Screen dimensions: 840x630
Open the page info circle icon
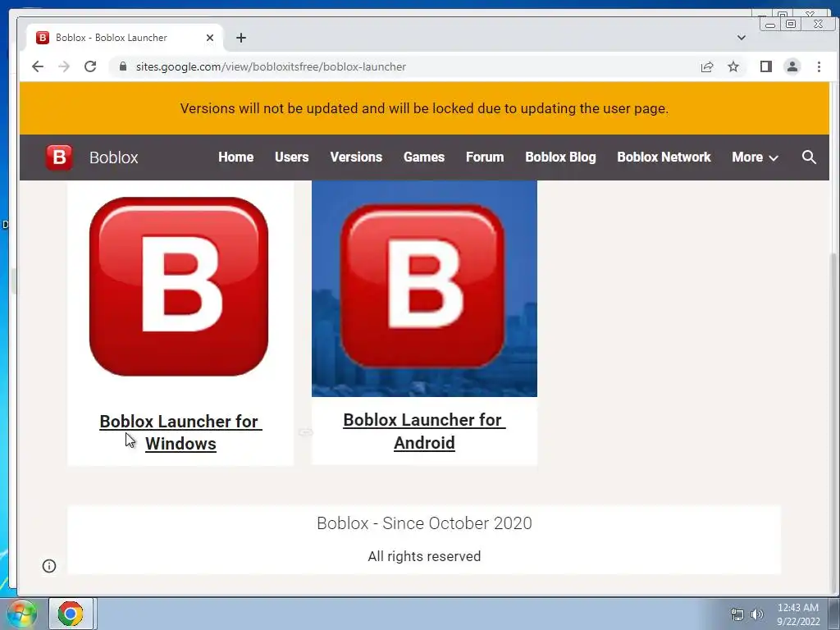(x=49, y=566)
